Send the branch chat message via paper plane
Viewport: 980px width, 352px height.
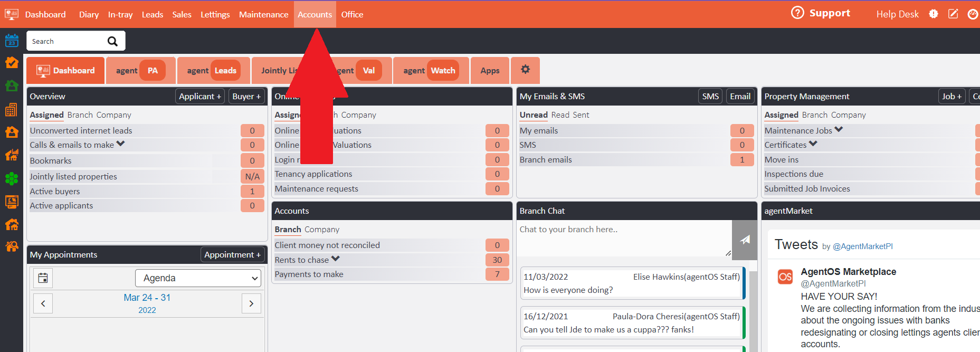coord(745,240)
